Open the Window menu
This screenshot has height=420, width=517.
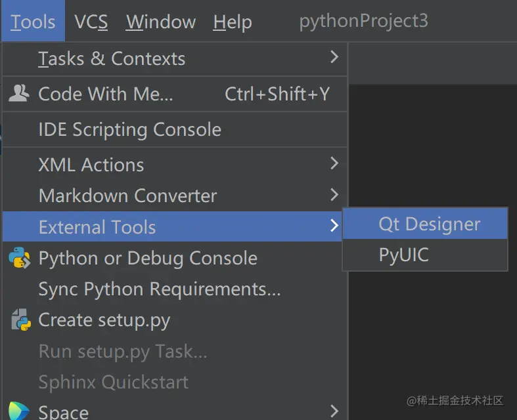click(161, 22)
